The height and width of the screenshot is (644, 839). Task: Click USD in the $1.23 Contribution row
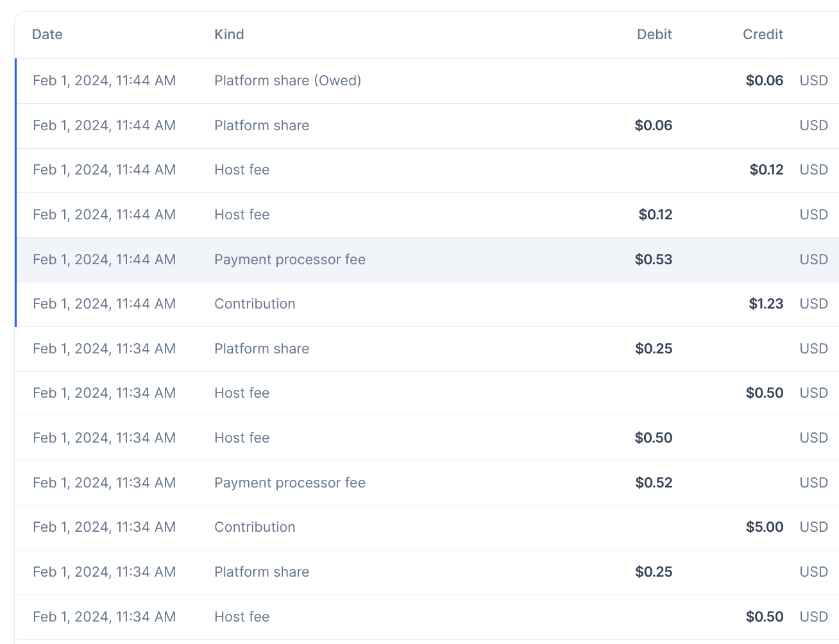[x=813, y=304]
